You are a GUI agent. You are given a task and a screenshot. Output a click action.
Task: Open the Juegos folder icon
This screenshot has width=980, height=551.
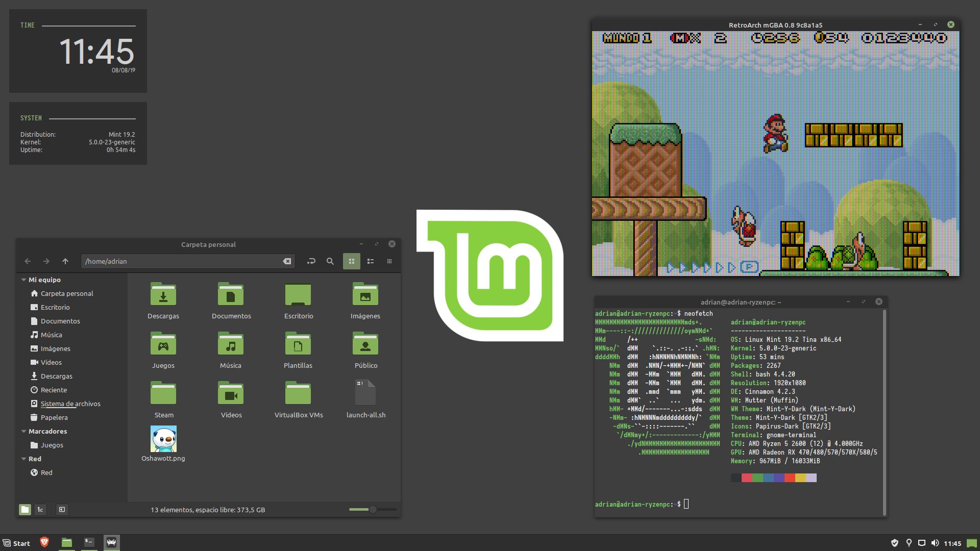(163, 345)
